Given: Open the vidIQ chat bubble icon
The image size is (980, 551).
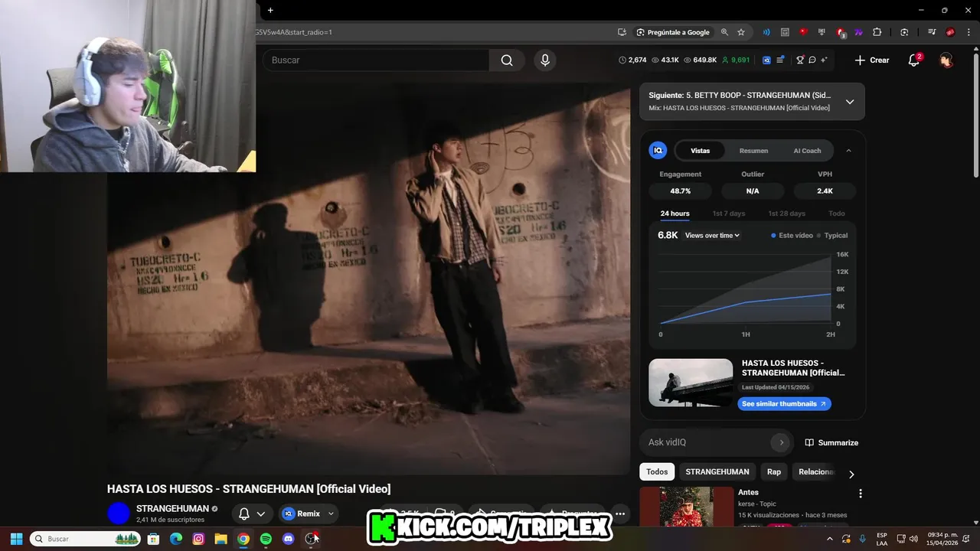Looking at the screenshot, I should (x=812, y=60).
